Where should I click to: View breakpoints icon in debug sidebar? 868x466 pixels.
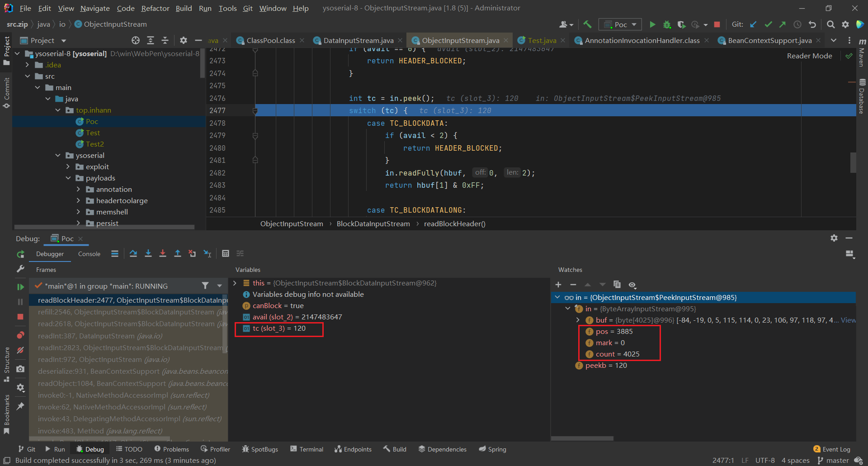(20, 335)
